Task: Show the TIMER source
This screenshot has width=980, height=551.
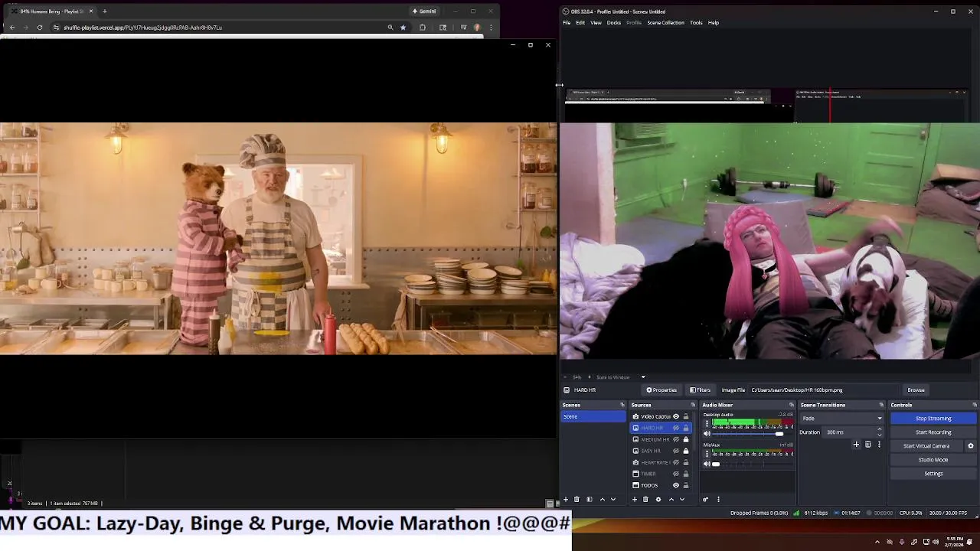Action: coord(676,474)
